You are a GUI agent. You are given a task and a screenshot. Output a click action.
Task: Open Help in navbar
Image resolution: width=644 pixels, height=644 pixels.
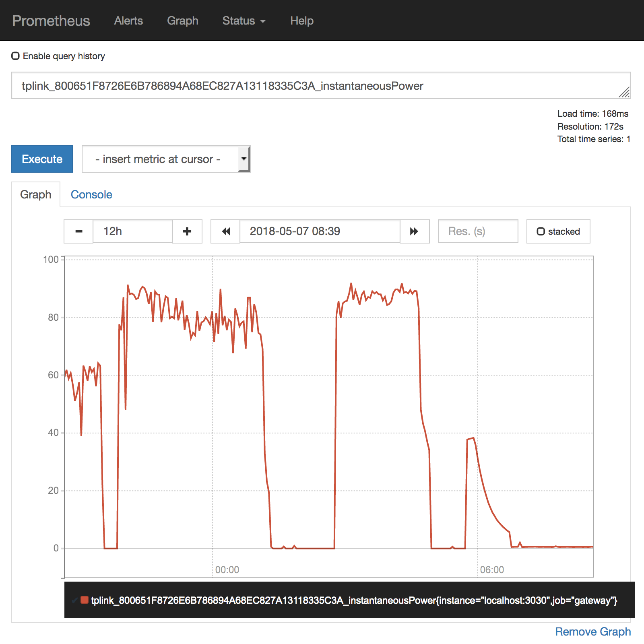coord(302,21)
